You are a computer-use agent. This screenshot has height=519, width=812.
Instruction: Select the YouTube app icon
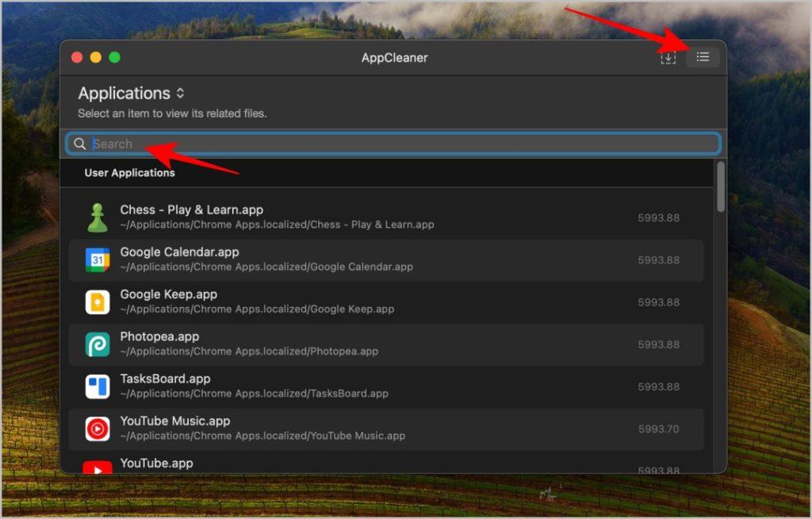pos(98,467)
